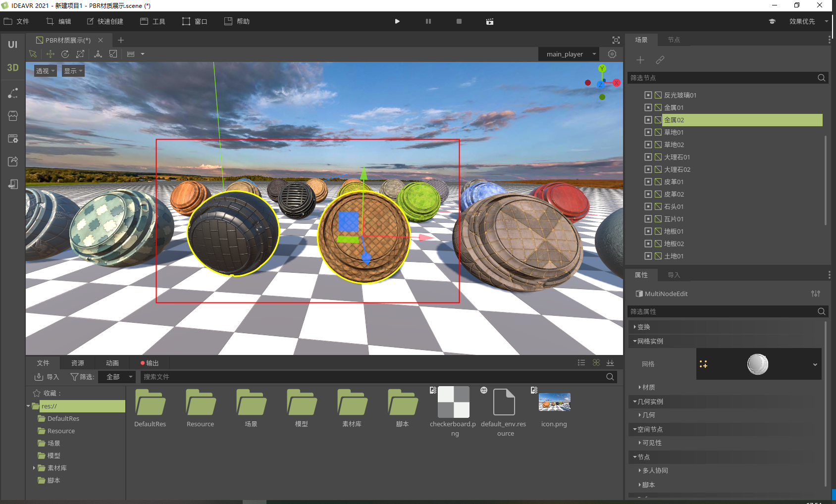Toggle visibility of 石头01 node
Viewport: 836px width, 504px height.
tap(648, 206)
